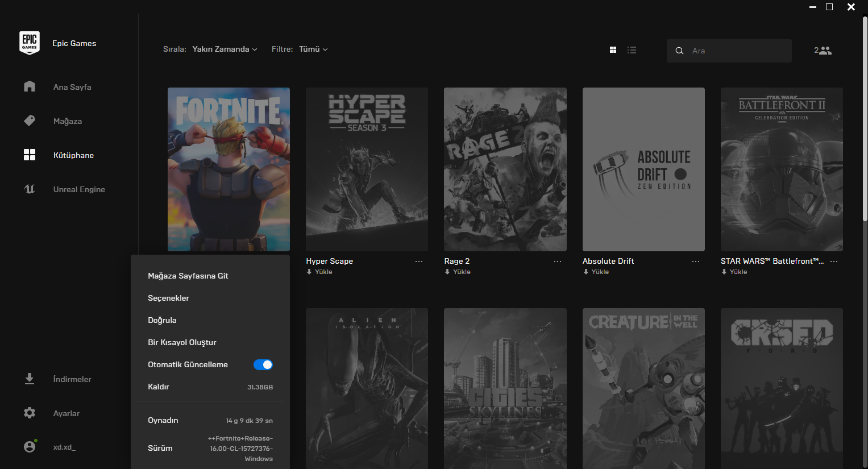
Task: Click the Absolute Drift Yükle download arrow
Action: coord(585,272)
